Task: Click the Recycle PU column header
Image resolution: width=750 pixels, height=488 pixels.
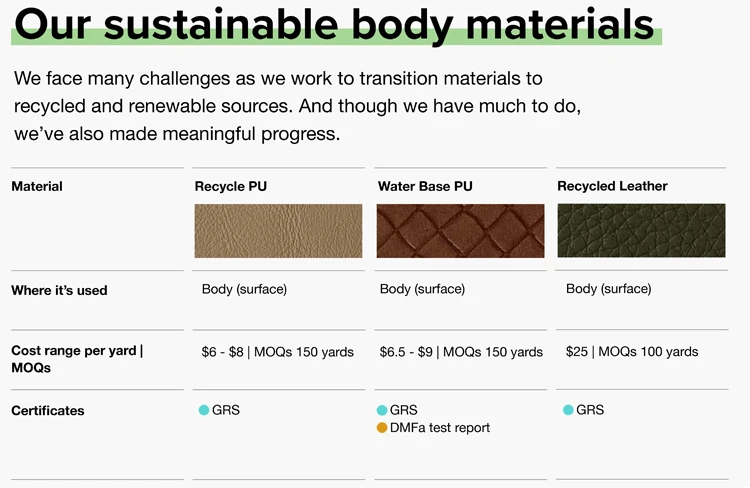Action: click(x=231, y=187)
